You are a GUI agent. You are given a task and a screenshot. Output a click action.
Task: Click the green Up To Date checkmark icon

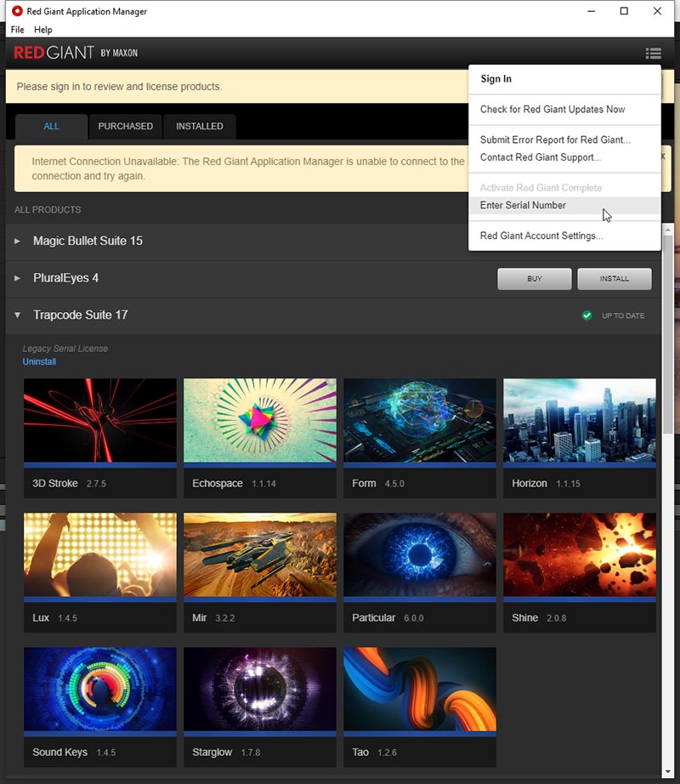(587, 315)
